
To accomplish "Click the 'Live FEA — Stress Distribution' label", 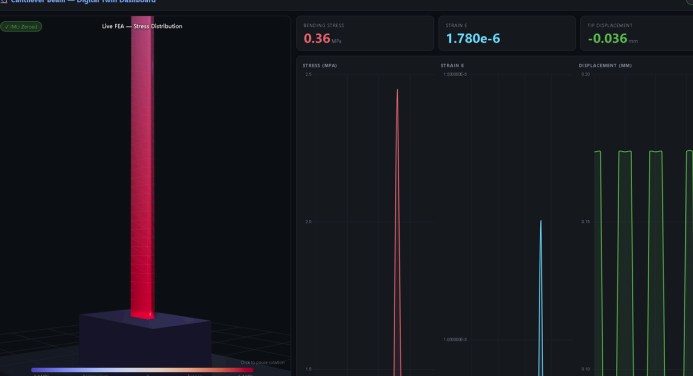I will click(x=142, y=26).
